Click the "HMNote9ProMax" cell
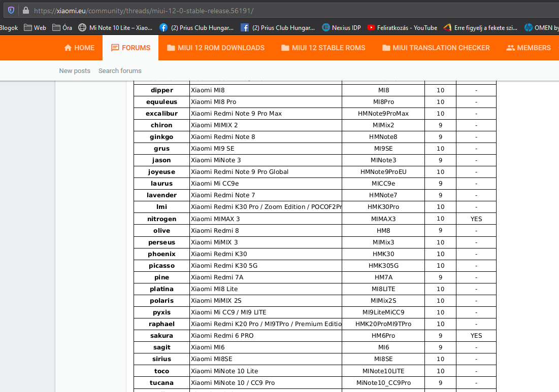This screenshot has width=559, height=392. (x=383, y=114)
